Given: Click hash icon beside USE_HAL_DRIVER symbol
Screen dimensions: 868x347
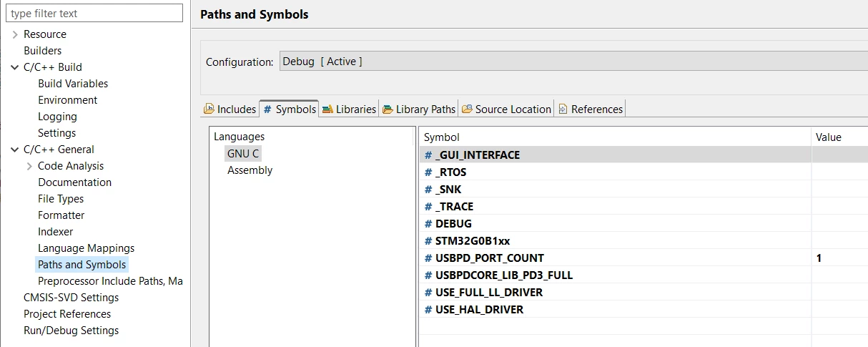Looking at the screenshot, I should [x=428, y=310].
